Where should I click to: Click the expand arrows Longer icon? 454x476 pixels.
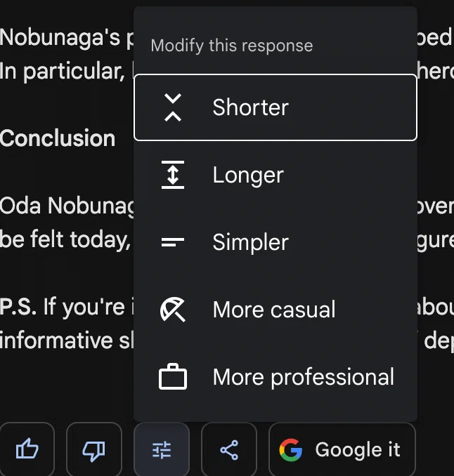tap(173, 175)
